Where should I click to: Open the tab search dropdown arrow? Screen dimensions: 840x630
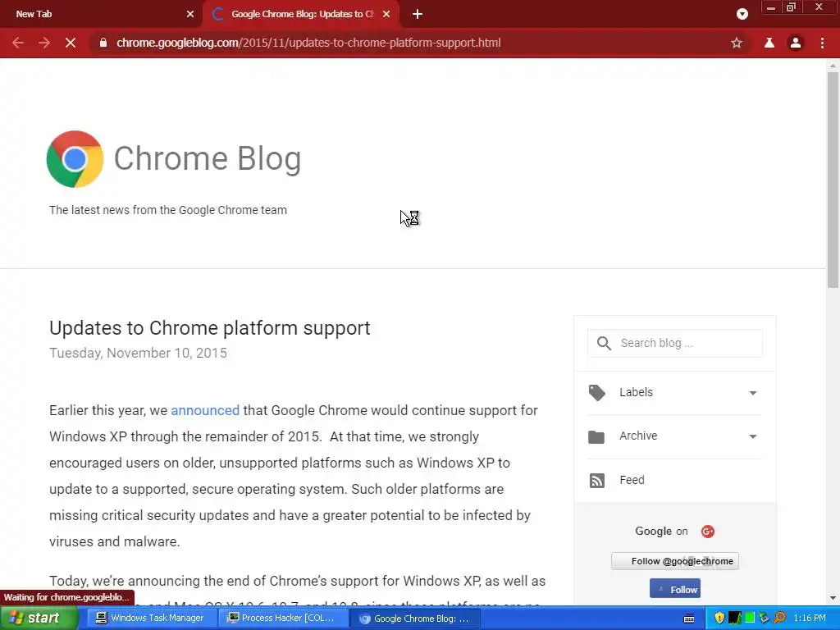[742, 14]
